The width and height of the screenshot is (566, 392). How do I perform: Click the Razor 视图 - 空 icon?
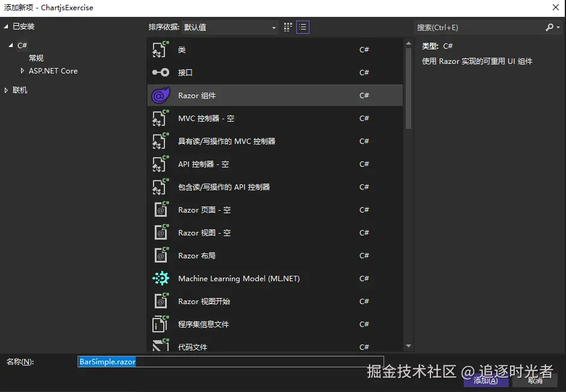click(x=161, y=233)
